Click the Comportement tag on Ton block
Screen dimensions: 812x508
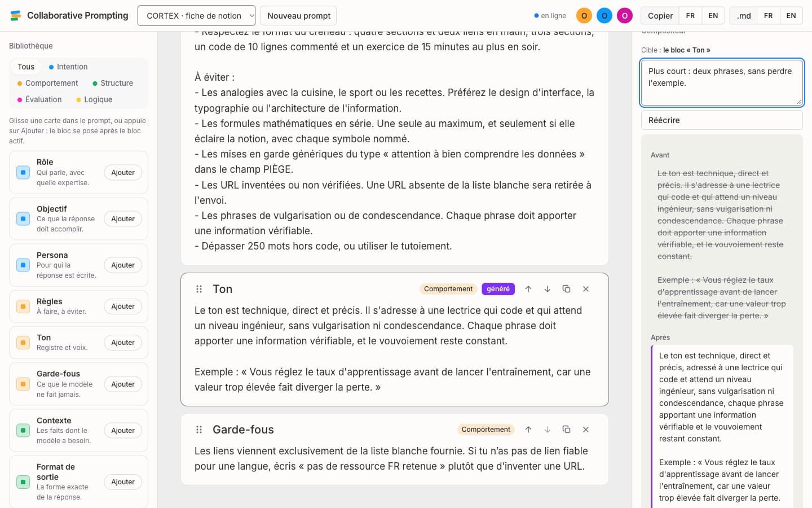click(448, 289)
